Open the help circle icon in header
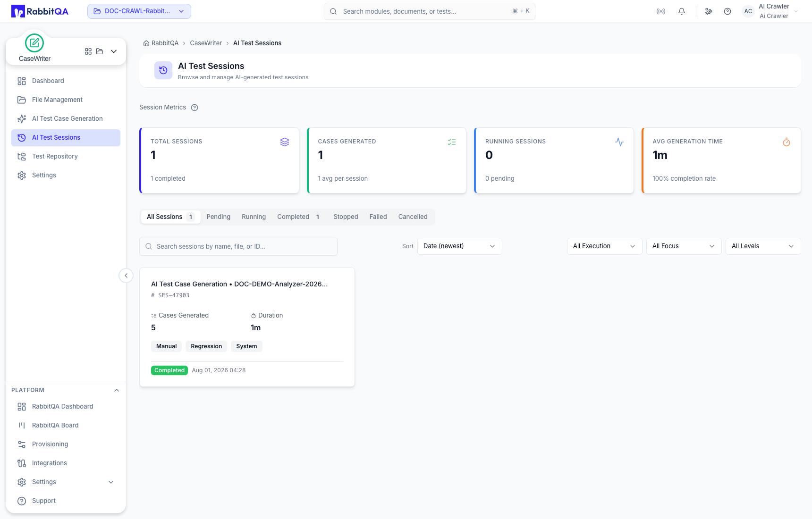Image resolution: width=812 pixels, height=519 pixels. pyautogui.click(x=727, y=11)
